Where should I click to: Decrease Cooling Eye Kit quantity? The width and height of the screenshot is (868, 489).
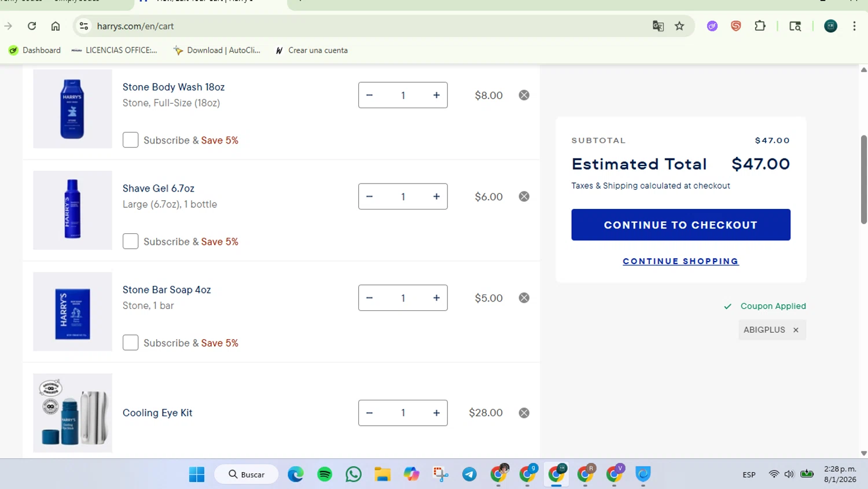[369, 413]
